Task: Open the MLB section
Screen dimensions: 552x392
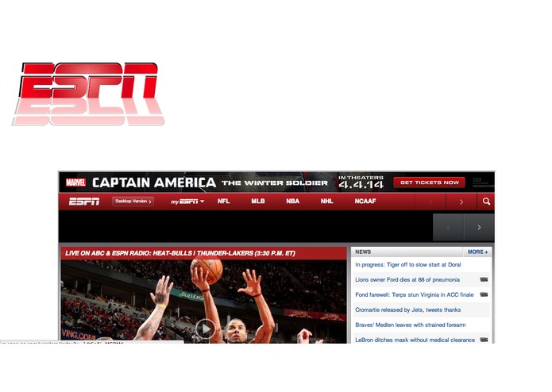Action: 257,201
